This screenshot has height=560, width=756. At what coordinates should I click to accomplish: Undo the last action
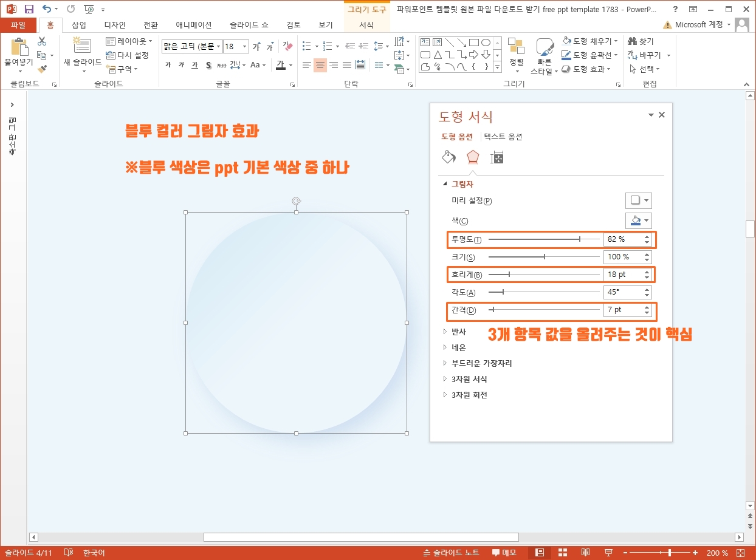point(47,9)
